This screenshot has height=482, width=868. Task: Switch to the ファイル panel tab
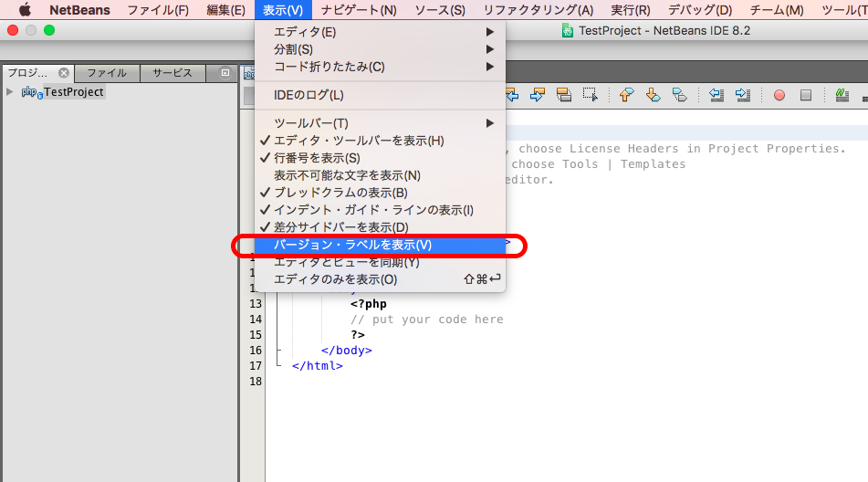(107, 73)
